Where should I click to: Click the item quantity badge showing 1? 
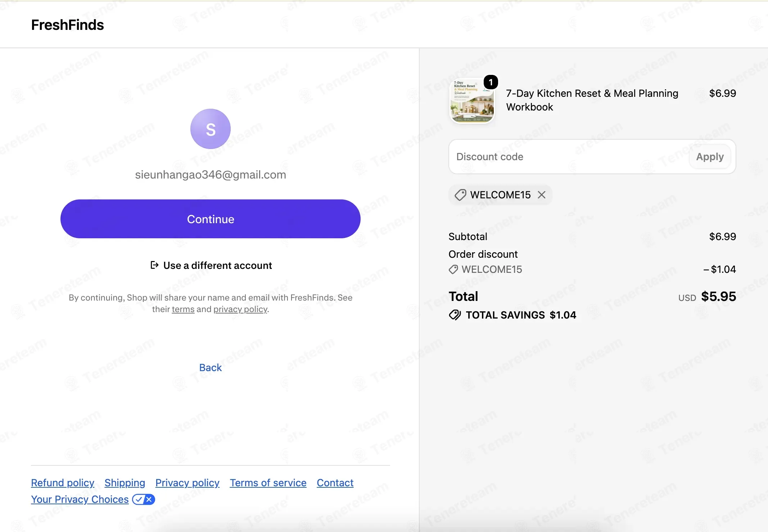[491, 82]
